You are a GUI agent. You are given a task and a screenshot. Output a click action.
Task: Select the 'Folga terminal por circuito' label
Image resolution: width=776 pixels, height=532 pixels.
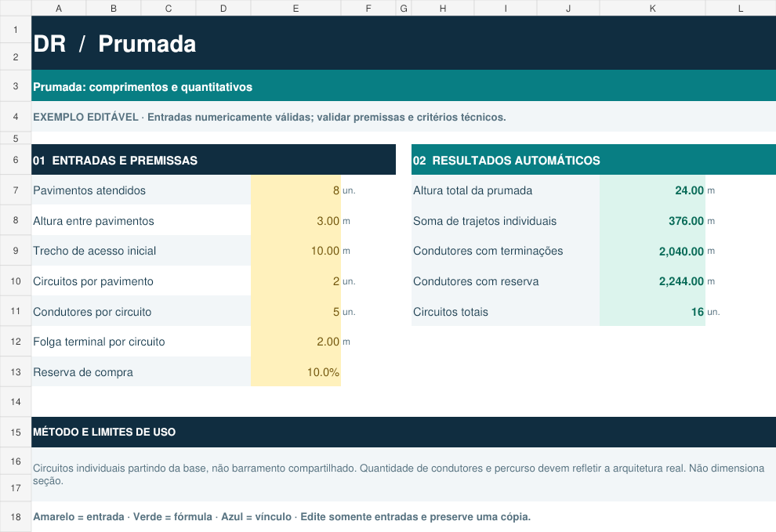141,342
